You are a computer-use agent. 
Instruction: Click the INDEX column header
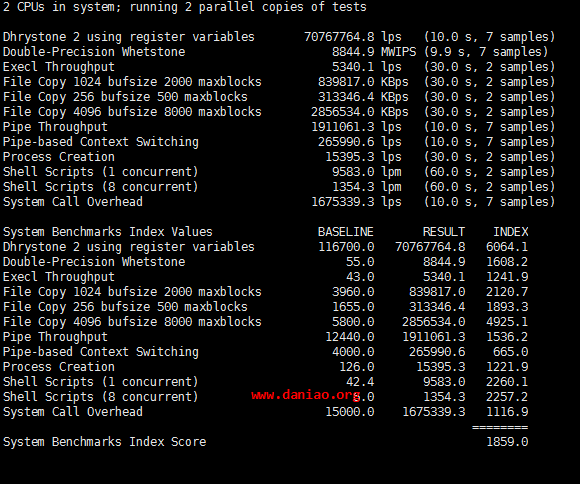click(510, 232)
